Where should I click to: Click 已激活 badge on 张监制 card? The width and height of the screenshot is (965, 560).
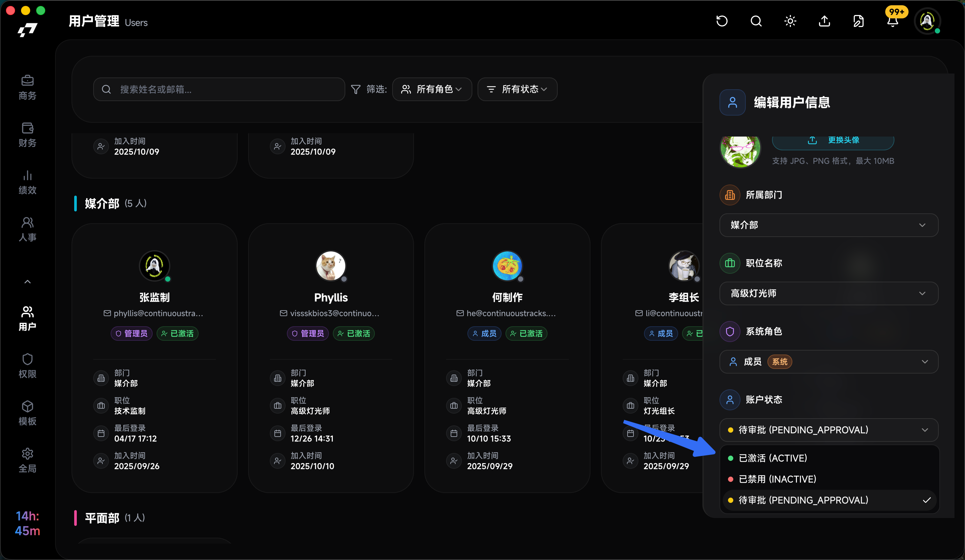point(178,334)
